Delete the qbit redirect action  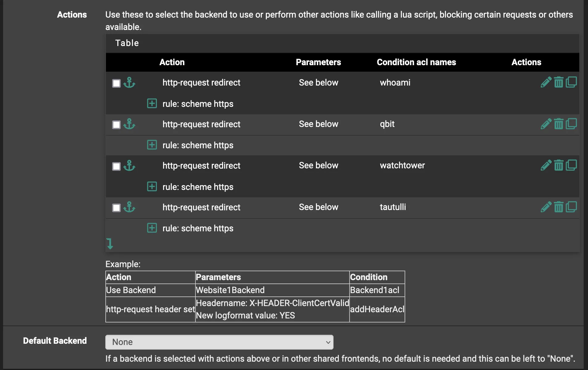pos(559,124)
